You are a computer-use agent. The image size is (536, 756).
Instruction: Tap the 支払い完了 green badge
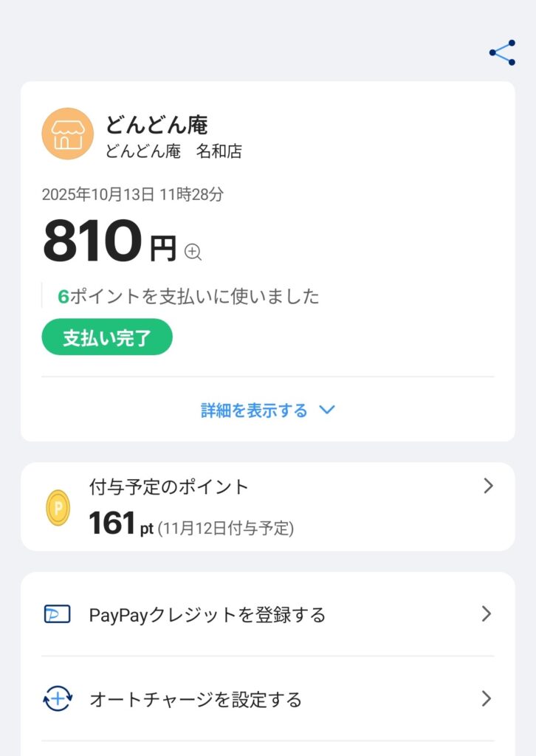coord(107,338)
